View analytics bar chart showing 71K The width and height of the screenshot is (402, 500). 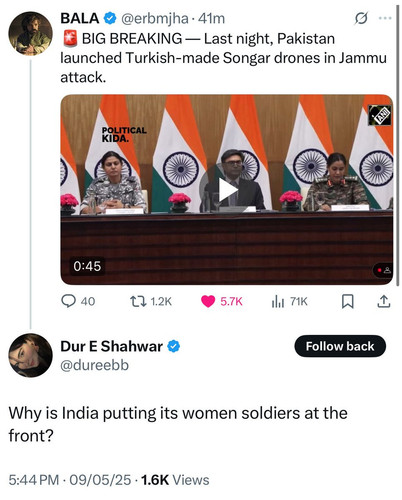pyautogui.click(x=289, y=301)
